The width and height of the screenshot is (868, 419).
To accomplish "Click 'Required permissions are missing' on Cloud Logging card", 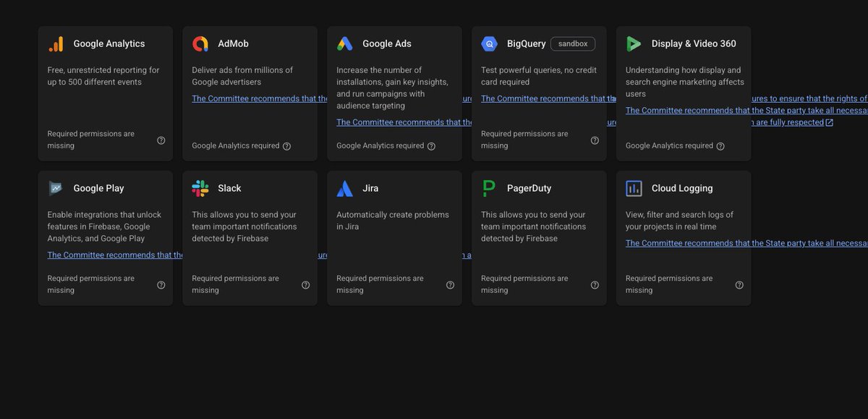I will (x=669, y=284).
